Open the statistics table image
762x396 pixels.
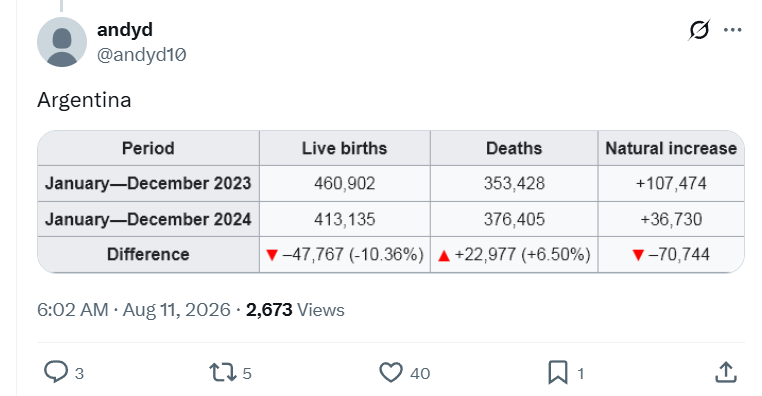pos(391,201)
